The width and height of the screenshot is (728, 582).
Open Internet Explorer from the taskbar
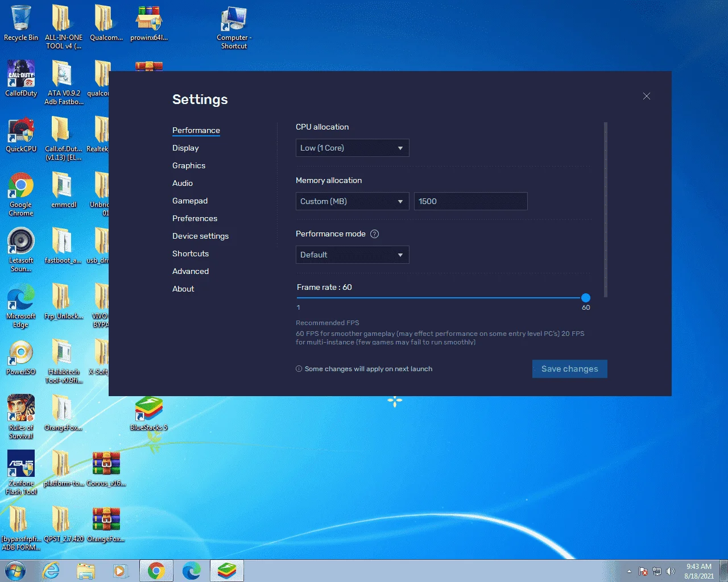click(x=51, y=571)
